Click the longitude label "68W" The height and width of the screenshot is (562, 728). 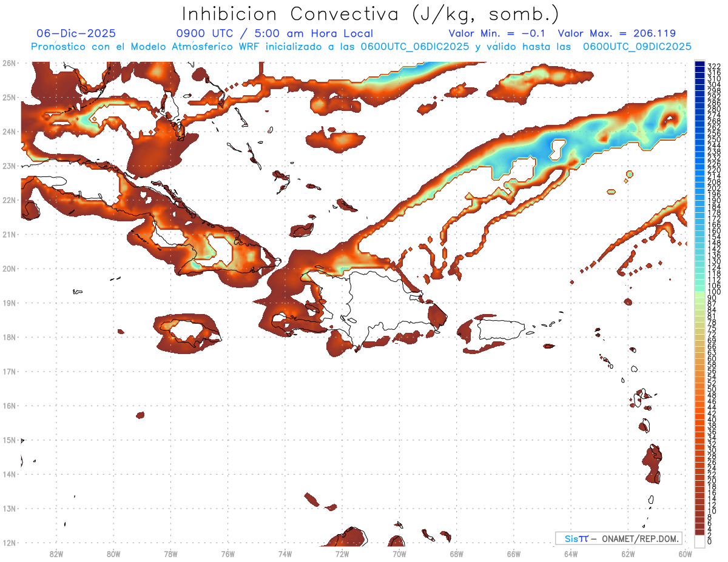[457, 554]
